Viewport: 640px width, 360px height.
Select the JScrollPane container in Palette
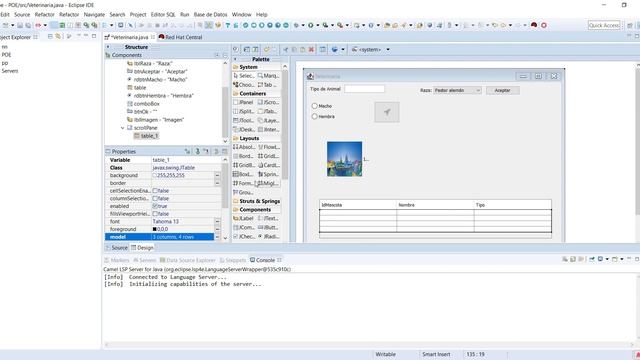tap(269, 102)
